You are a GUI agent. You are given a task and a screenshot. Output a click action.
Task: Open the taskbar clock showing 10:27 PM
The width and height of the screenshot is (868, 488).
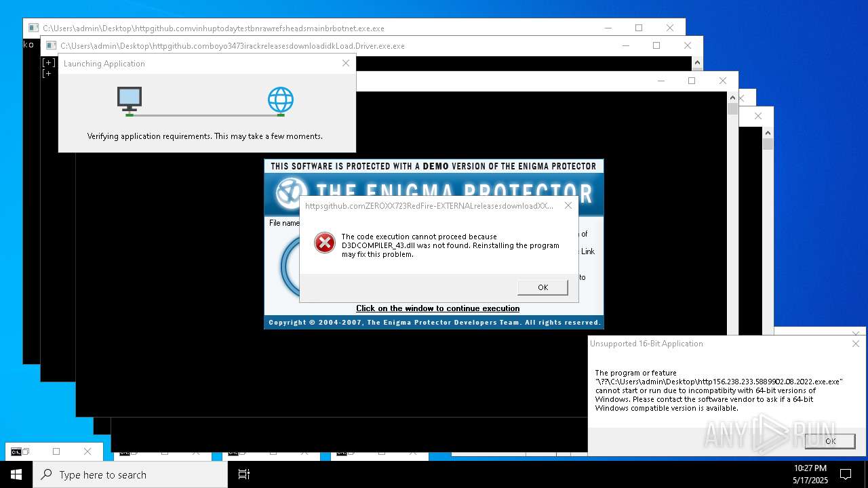point(810,474)
